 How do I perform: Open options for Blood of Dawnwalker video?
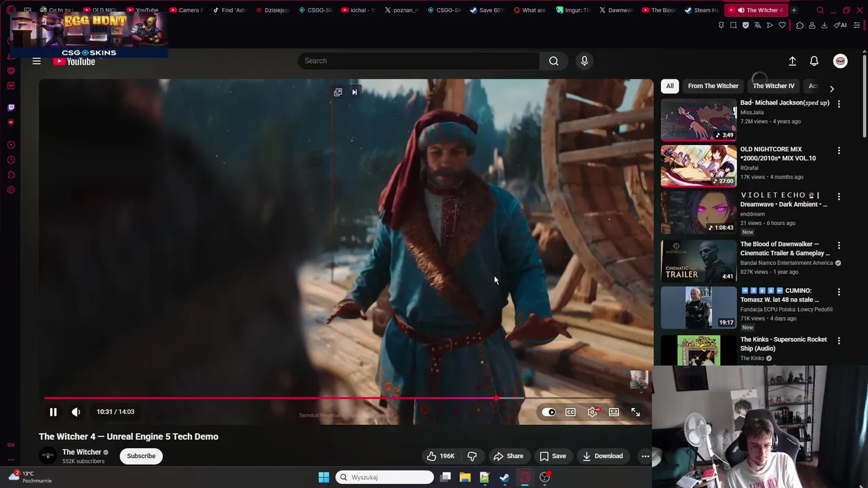coord(839,245)
